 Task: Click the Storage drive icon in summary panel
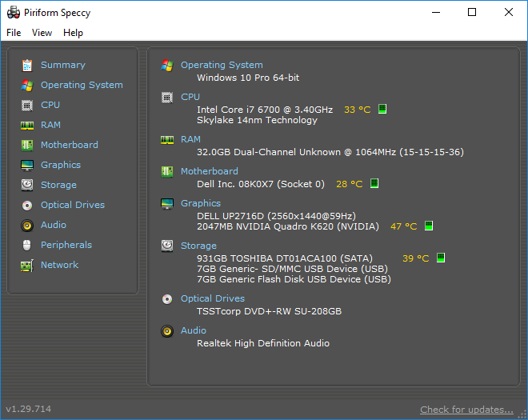(167, 246)
